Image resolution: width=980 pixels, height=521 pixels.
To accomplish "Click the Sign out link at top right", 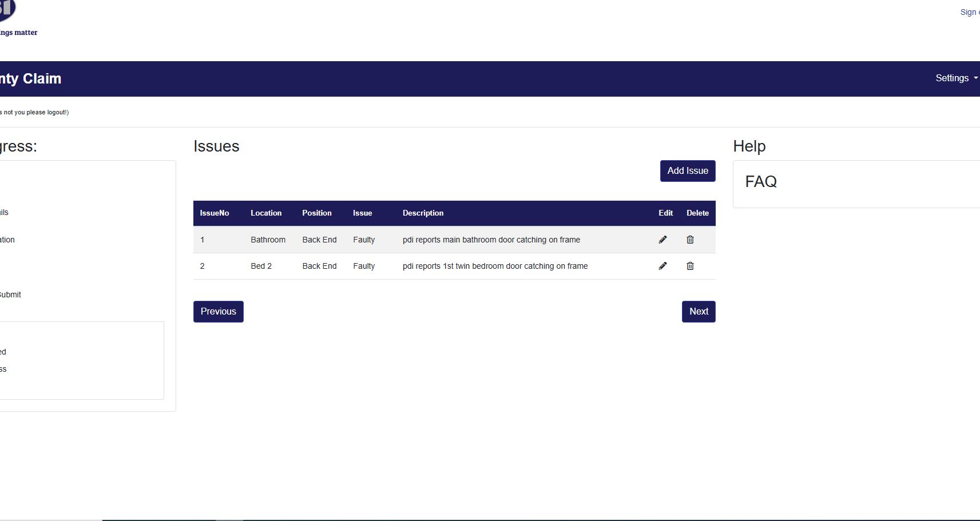I will click(970, 12).
